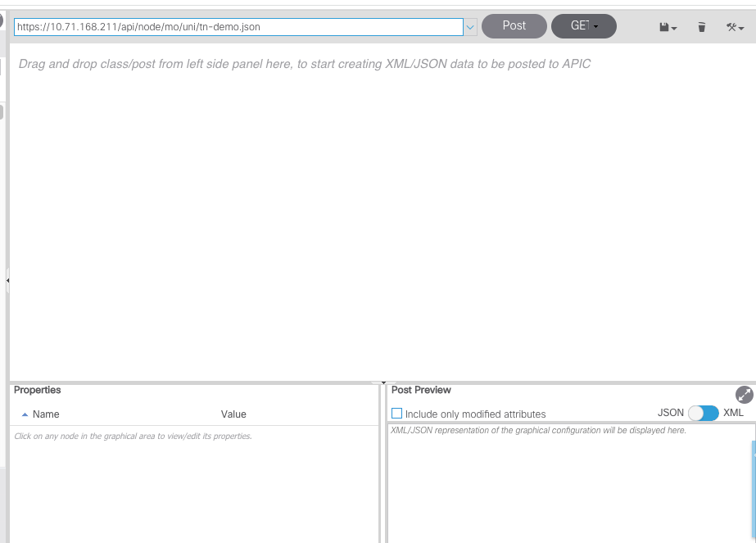Open the URL history dropdown arrow
The height and width of the screenshot is (543, 756).
pyautogui.click(x=470, y=27)
